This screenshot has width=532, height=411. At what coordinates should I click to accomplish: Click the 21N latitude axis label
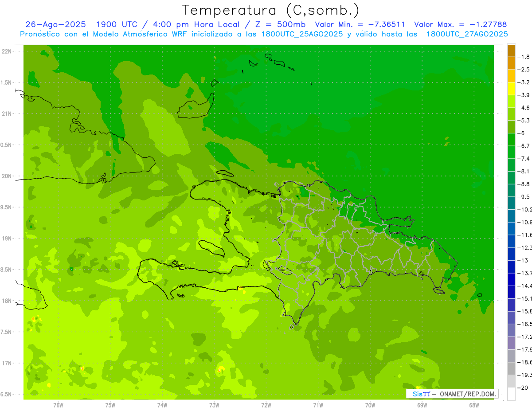(7, 114)
